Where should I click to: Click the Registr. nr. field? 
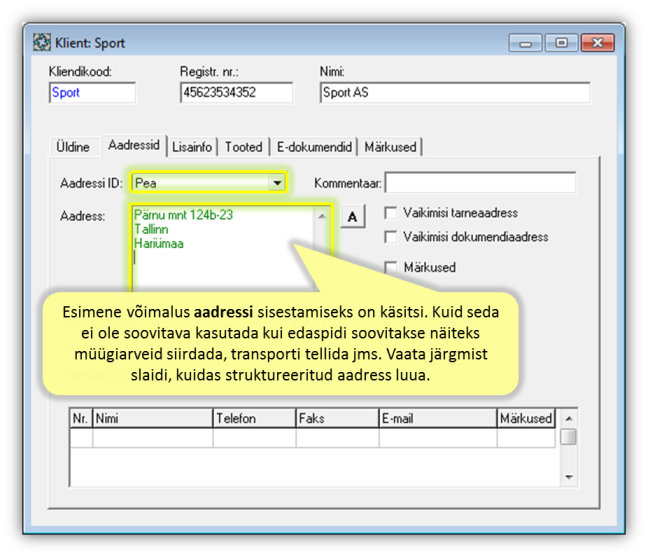236,93
